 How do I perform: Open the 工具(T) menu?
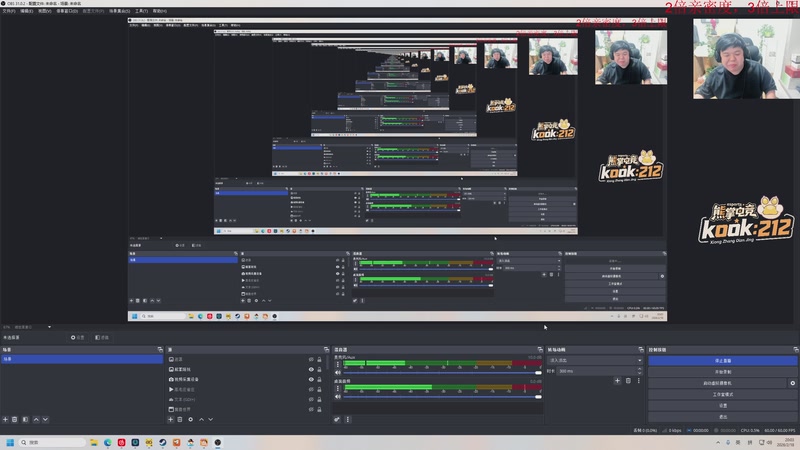(141, 11)
